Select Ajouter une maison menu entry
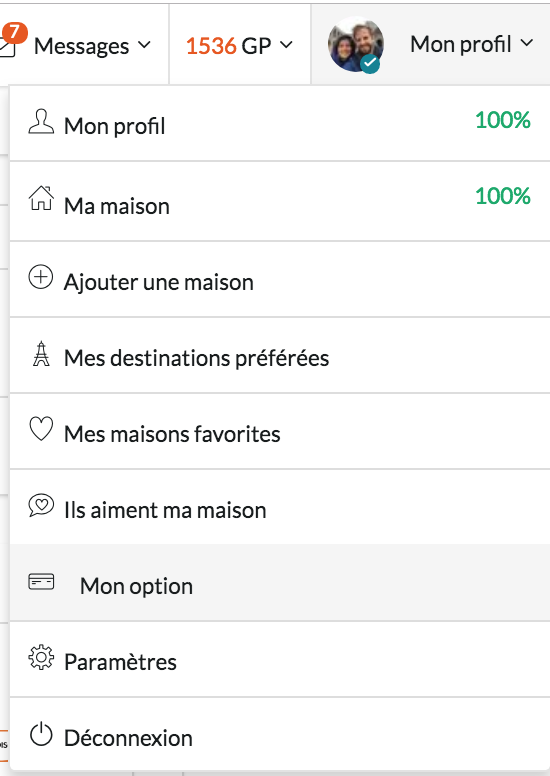The image size is (550, 776). click(x=280, y=280)
